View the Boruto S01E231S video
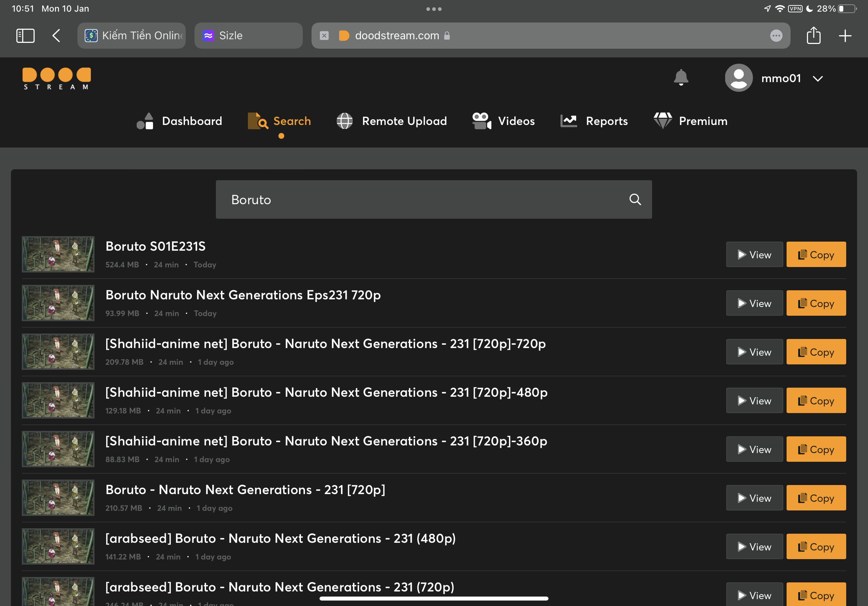 coord(754,255)
